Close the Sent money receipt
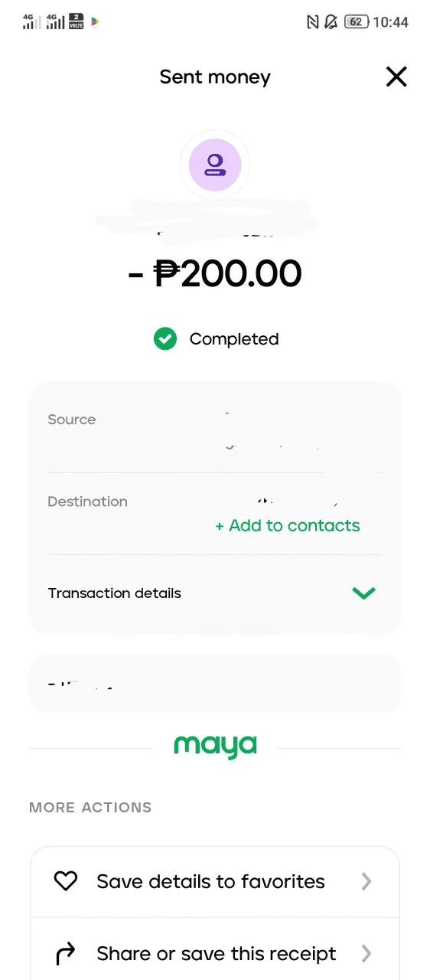Image resolution: width=430 pixels, height=980 pixels. [396, 77]
